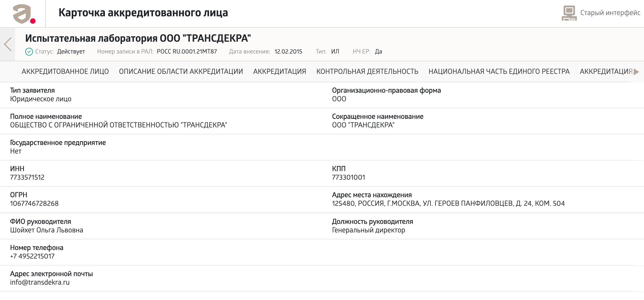Open НАЦИОНАЛЬНАЯ ЧАСТЬ ЕДИНОГО РЕЕСТРА tab
The height and width of the screenshot is (300, 644).
coord(499,71)
